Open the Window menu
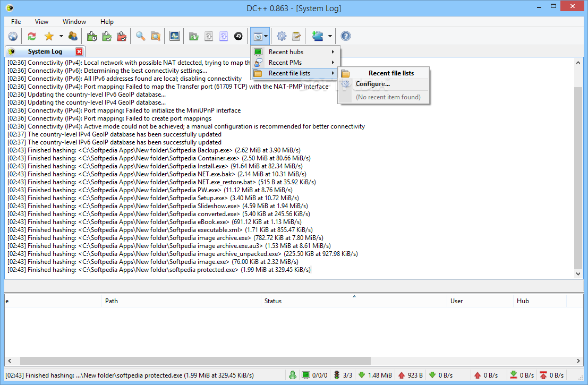This screenshot has width=588, height=385. [x=74, y=22]
